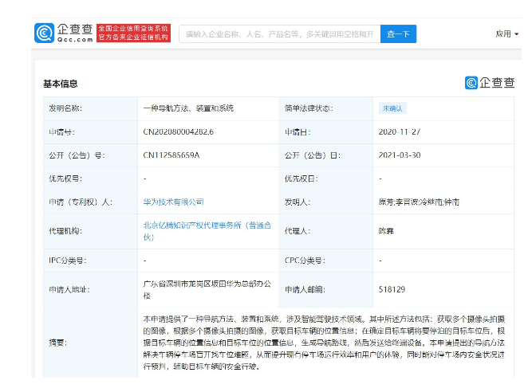The image size is (532, 392).
Task: Click the 发明名称 field label
Action: click(x=65, y=108)
